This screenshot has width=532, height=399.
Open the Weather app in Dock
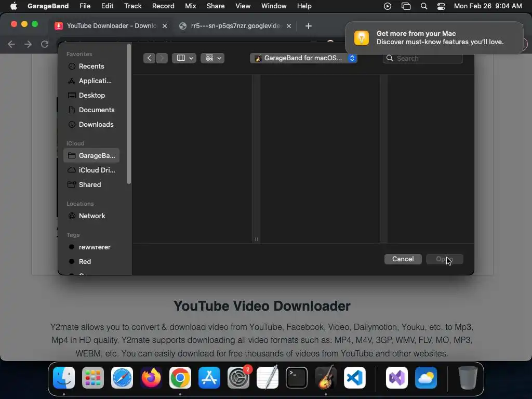426,378
